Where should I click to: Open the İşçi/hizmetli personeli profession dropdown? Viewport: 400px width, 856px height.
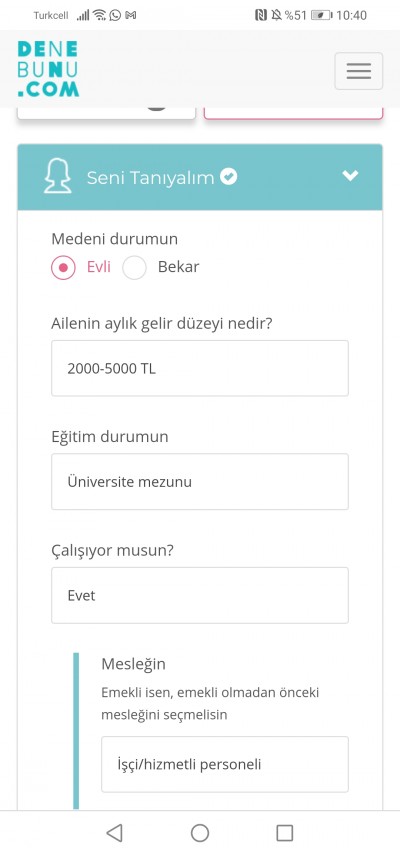click(x=225, y=764)
